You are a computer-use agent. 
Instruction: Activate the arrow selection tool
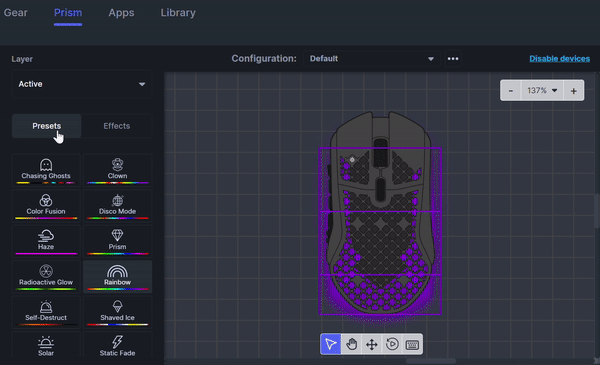(x=331, y=344)
